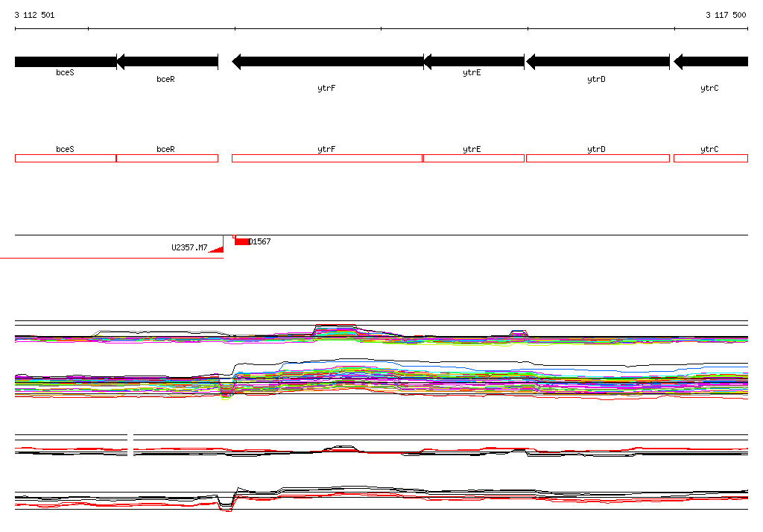Click the ytrD black gene arrow

[x=598, y=62]
